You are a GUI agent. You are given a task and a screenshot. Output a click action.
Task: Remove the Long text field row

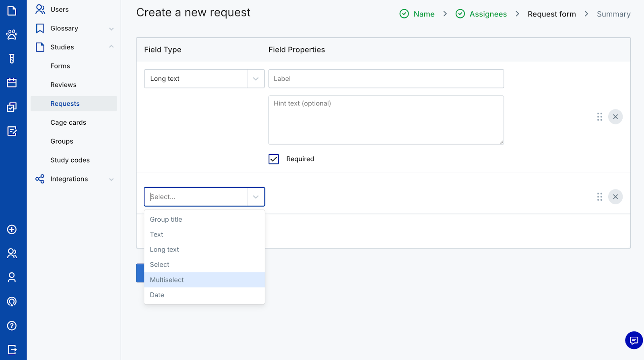615,117
